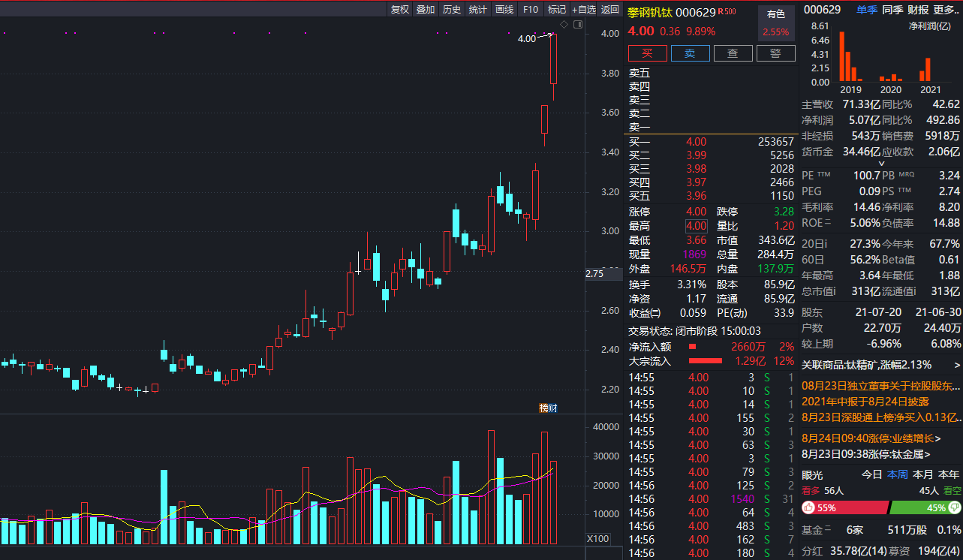Click the 大宗流入 inflow bar
This screenshot has width=963, height=560.
(706, 361)
